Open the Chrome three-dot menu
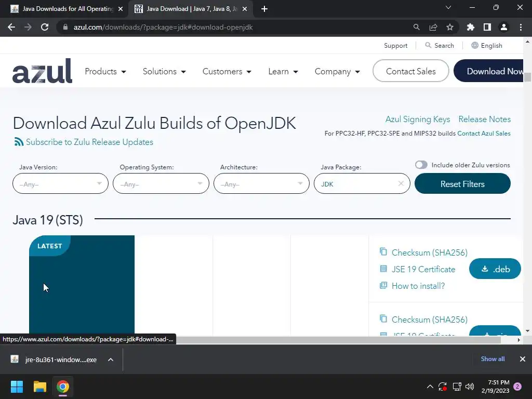Screen dimensions: 532x399 pos(521,27)
